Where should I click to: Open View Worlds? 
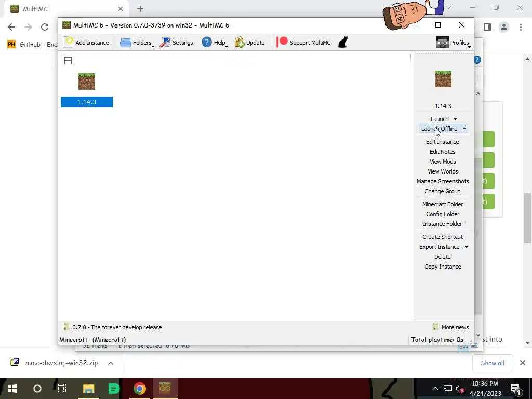[x=443, y=171]
